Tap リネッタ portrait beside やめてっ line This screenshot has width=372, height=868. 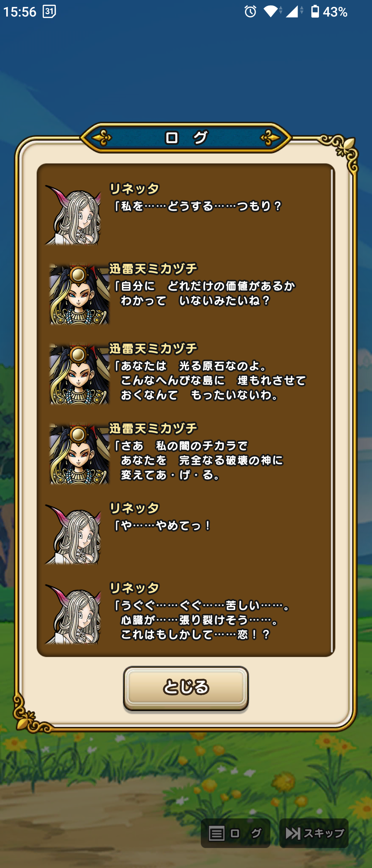coord(73,534)
